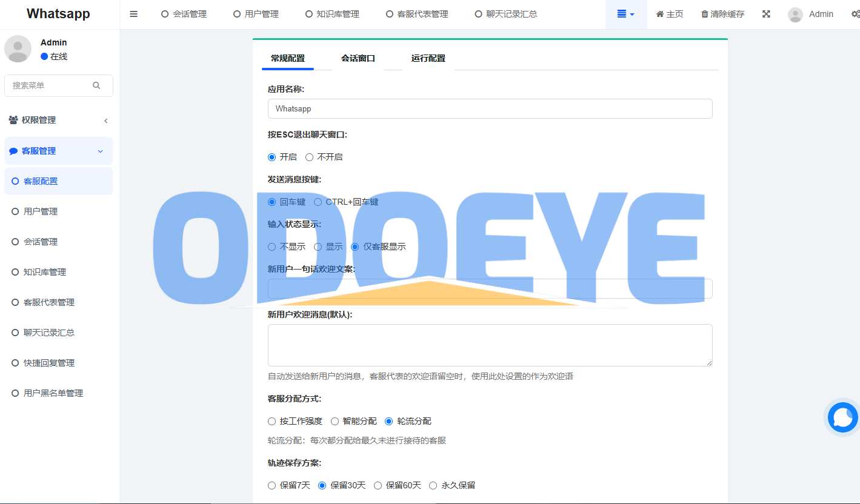Viewport: 860px width, 504px height.
Task: Select 仅客服显示 for input status
Action: pyautogui.click(x=355, y=247)
